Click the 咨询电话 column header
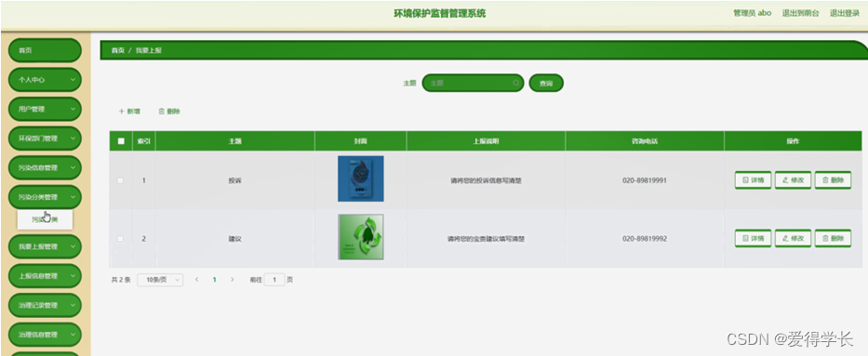The image size is (868, 356). tap(645, 141)
